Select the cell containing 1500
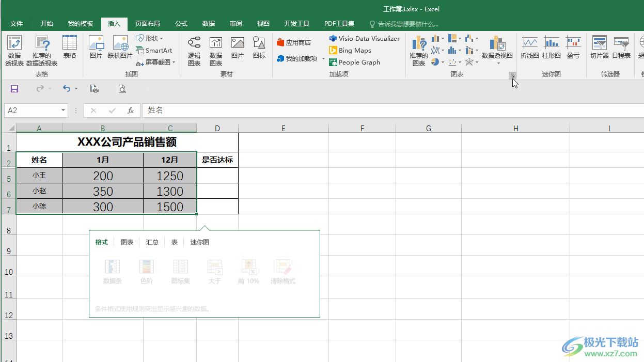This screenshot has width=644, height=362. tap(170, 207)
